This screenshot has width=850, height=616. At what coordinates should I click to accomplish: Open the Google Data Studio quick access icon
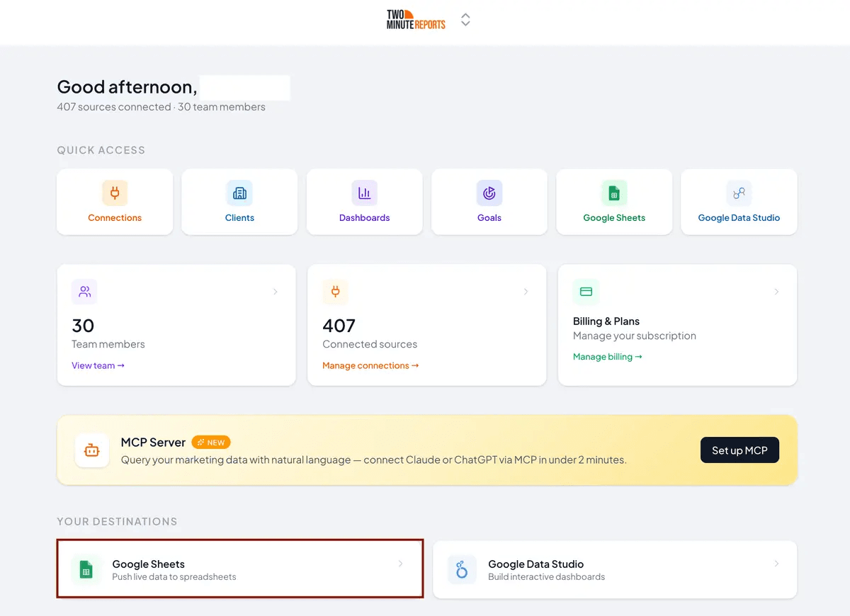(x=739, y=193)
